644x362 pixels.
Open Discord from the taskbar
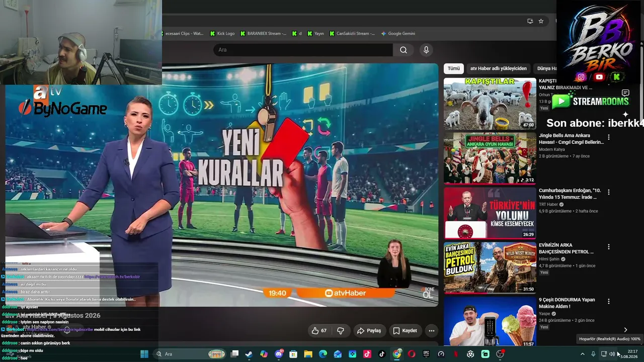coord(279,354)
